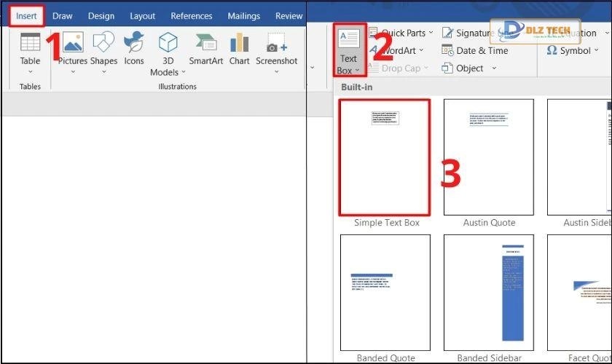Image resolution: width=612 pixels, height=364 pixels.
Task: Open the Text Box button
Action: click(x=348, y=50)
